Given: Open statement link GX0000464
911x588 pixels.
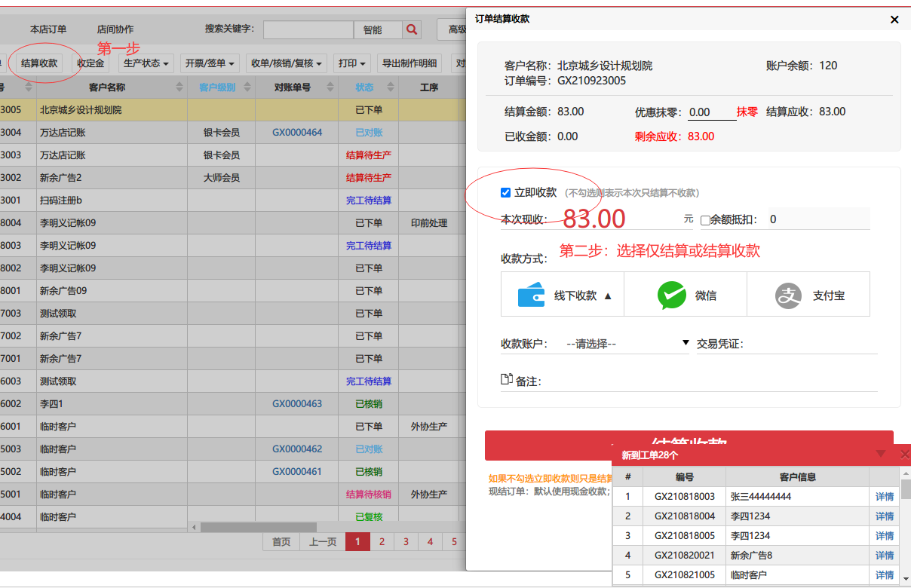Looking at the screenshot, I should (297, 133).
